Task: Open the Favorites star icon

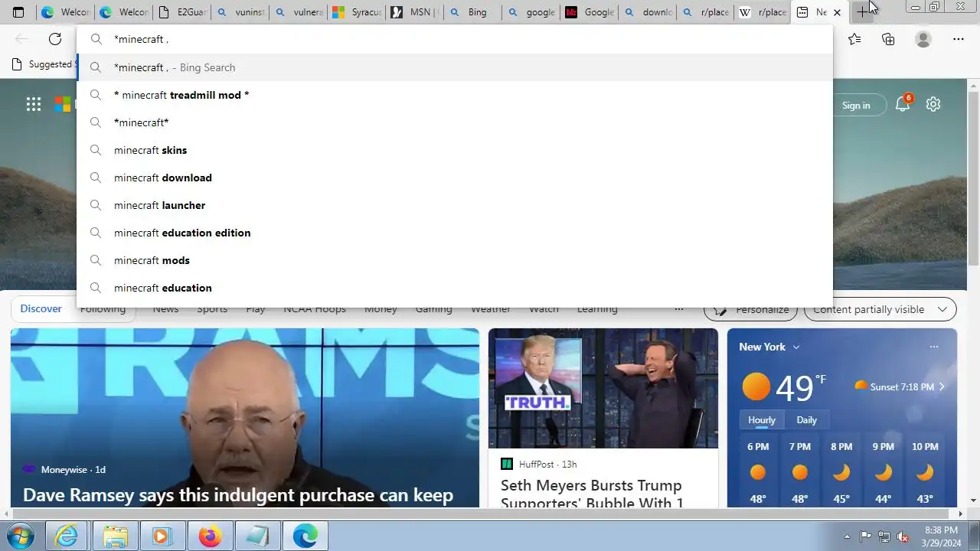Action: [854, 39]
